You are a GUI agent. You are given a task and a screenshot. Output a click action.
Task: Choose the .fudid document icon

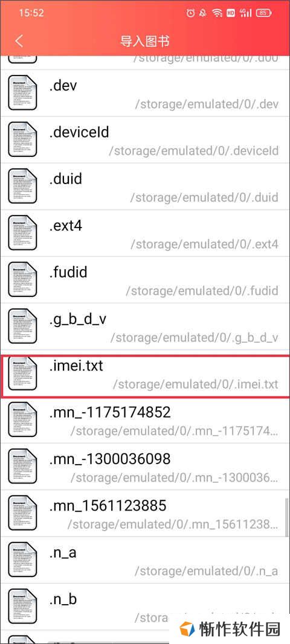pyautogui.click(x=22, y=279)
